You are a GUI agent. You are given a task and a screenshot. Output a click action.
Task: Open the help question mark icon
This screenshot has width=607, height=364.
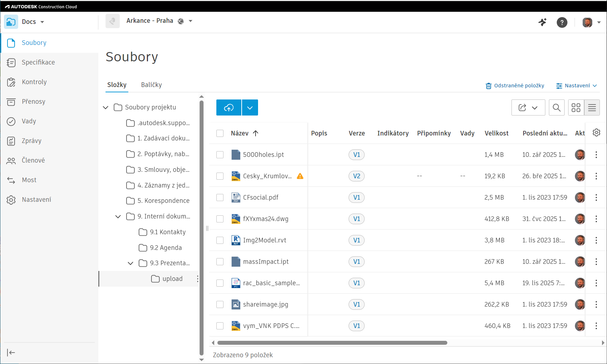[562, 22]
